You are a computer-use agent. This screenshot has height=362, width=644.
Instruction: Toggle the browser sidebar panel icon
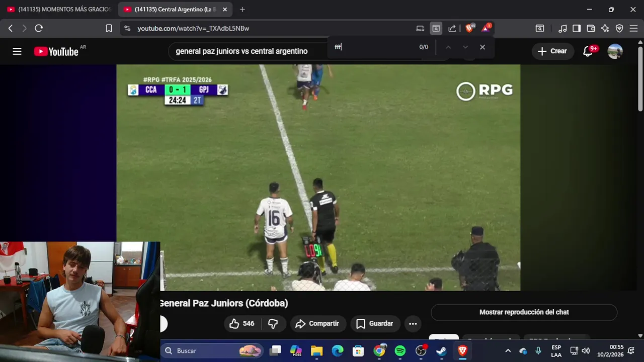(x=577, y=29)
